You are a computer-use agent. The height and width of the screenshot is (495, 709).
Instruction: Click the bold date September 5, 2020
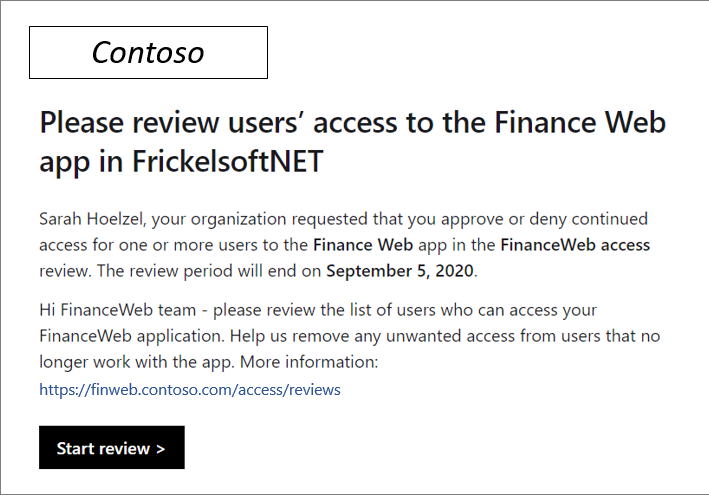[403, 270]
